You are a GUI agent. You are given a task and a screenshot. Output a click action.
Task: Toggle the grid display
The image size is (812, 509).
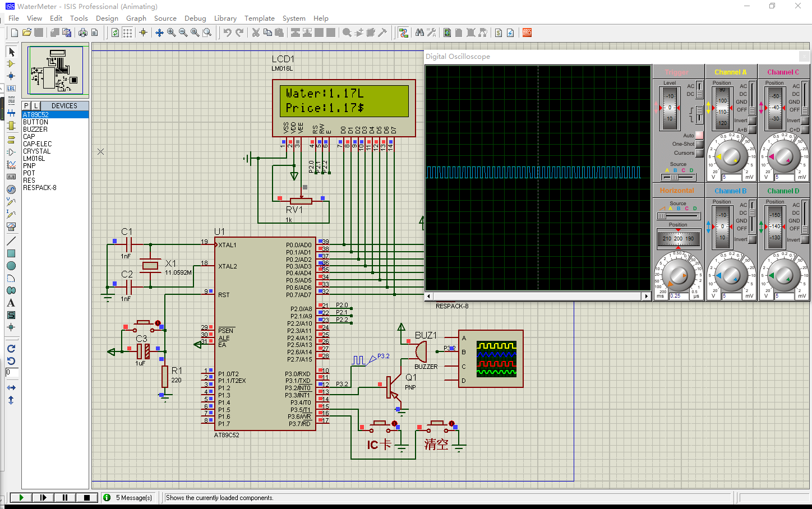127,33
